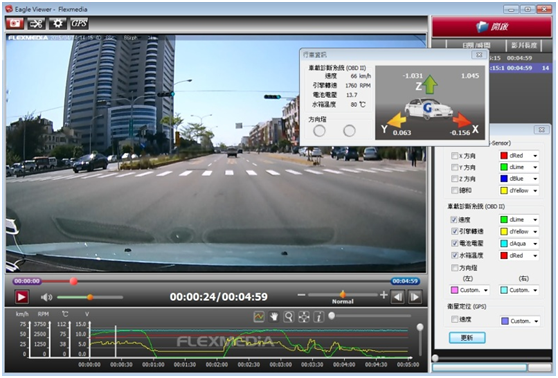Enable the 方向燈 checkbox
This screenshot has height=378, width=558.
(454, 268)
